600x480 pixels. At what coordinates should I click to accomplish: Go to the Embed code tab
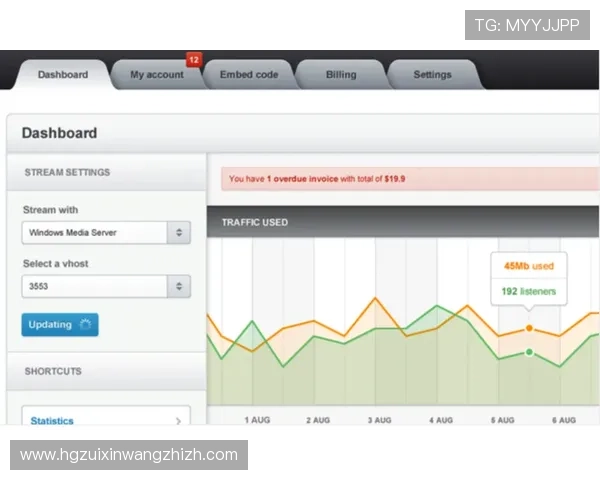[248, 75]
